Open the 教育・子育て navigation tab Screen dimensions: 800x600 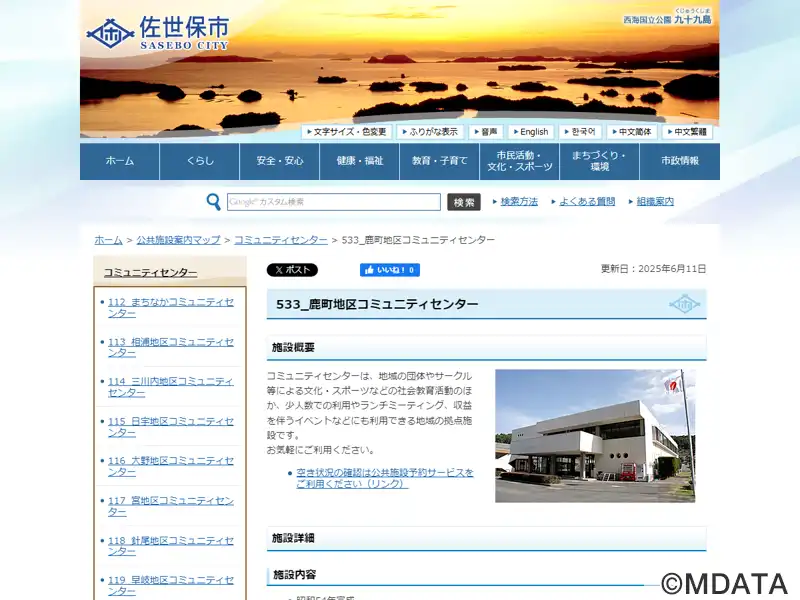(440, 161)
